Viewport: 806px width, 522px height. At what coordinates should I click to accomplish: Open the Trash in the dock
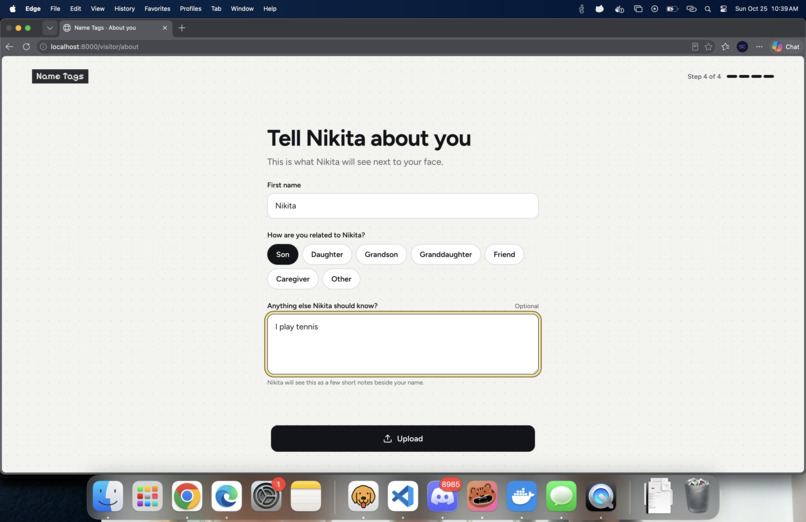(698, 495)
